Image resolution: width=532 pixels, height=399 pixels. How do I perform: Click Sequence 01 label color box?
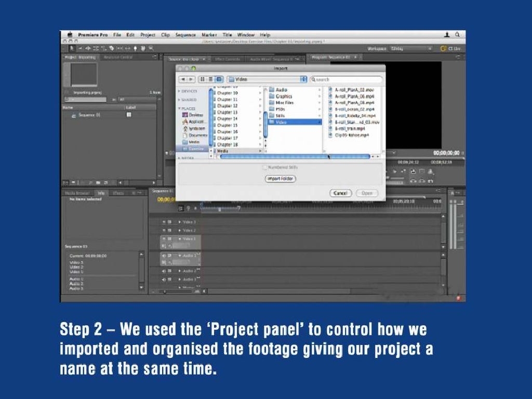[129, 115]
